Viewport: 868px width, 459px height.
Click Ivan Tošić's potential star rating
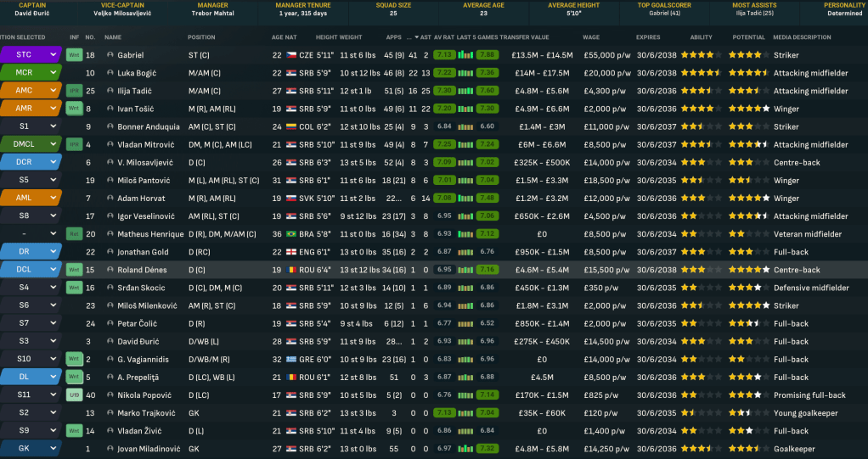749,109
